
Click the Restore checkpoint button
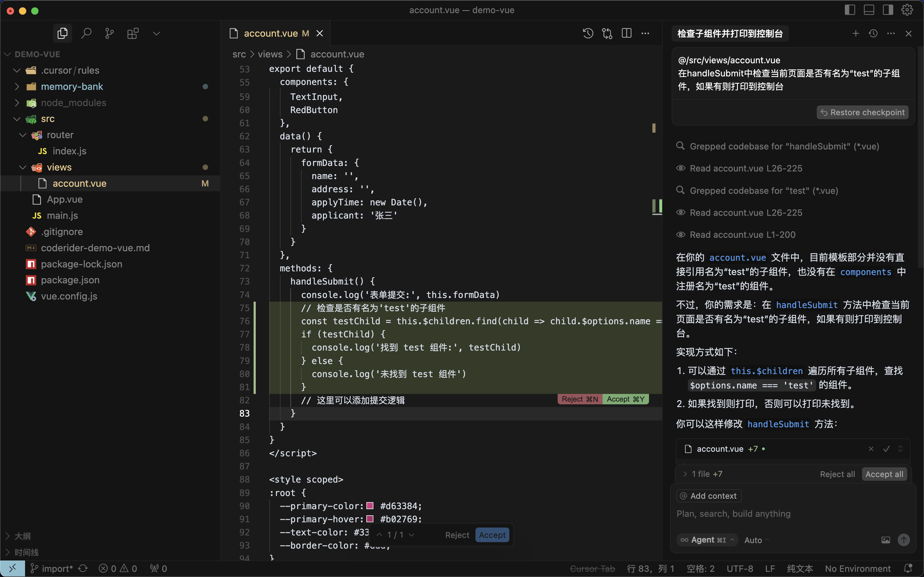pyautogui.click(x=863, y=112)
